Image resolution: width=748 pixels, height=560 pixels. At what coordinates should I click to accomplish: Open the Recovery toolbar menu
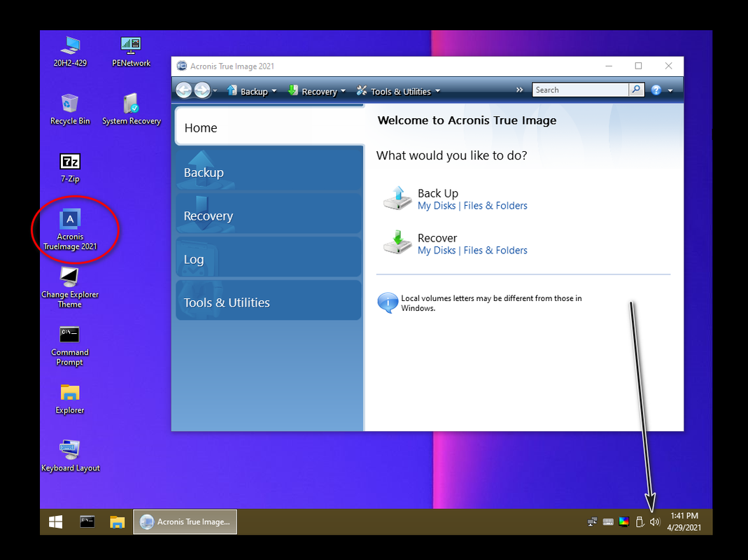[x=317, y=91]
